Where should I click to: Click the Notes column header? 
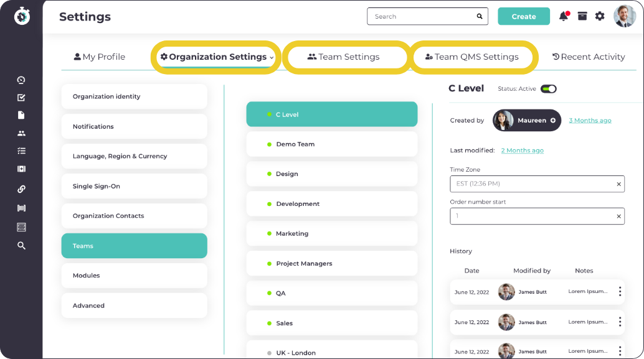(x=584, y=271)
